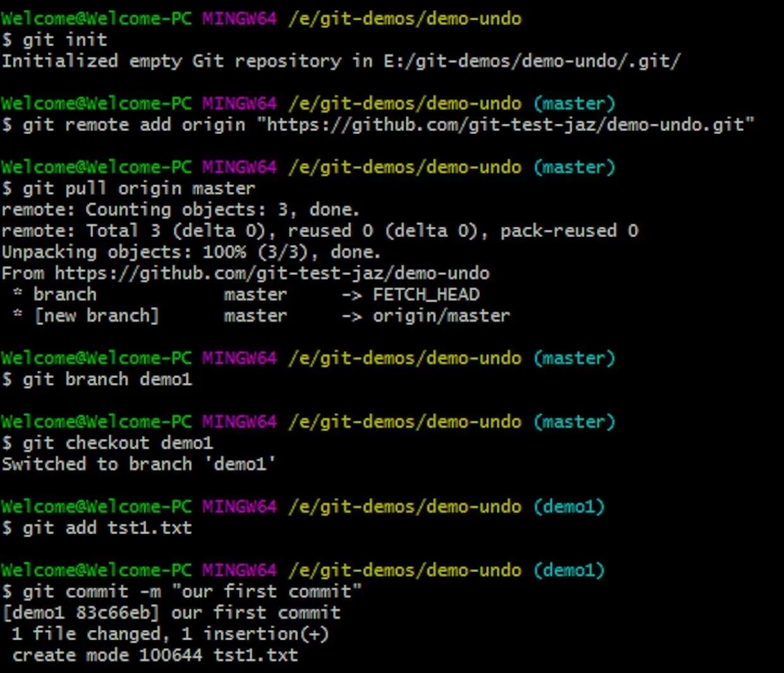Select the '[demo1 83c66eb] our first commit' line

(x=171, y=613)
